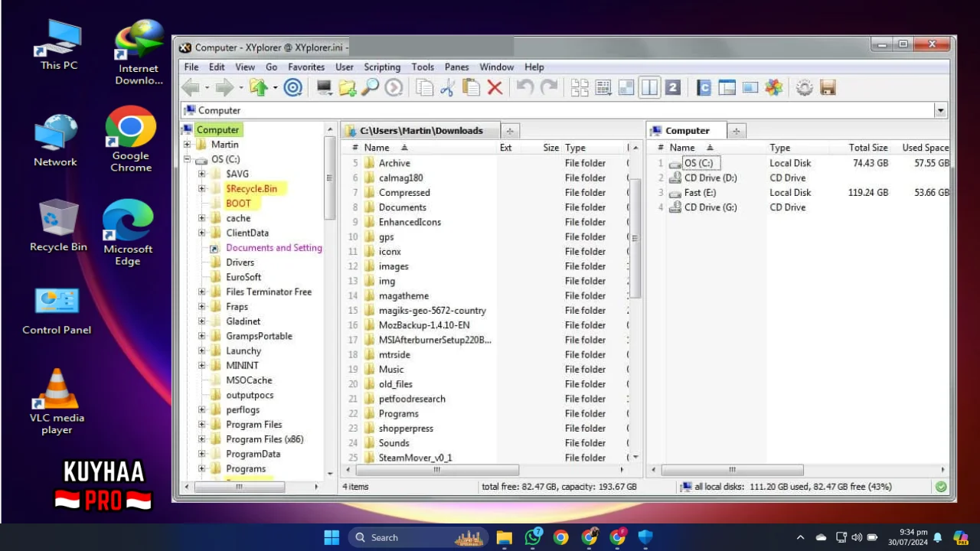Viewport: 980px width, 551px height.
Task: Click the Redo toolbar icon
Action: click(x=549, y=88)
